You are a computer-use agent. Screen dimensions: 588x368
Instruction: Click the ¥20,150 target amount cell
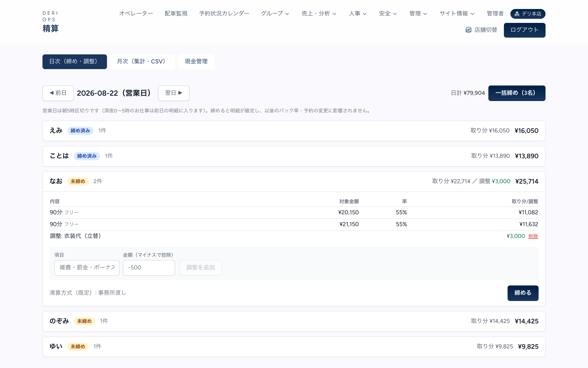click(x=349, y=212)
